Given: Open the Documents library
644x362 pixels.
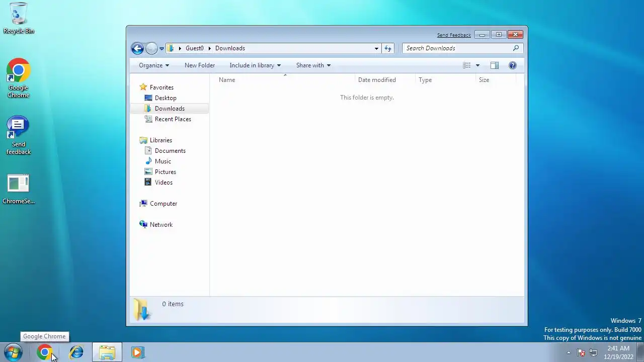Looking at the screenshot, I should click(170, 151).
